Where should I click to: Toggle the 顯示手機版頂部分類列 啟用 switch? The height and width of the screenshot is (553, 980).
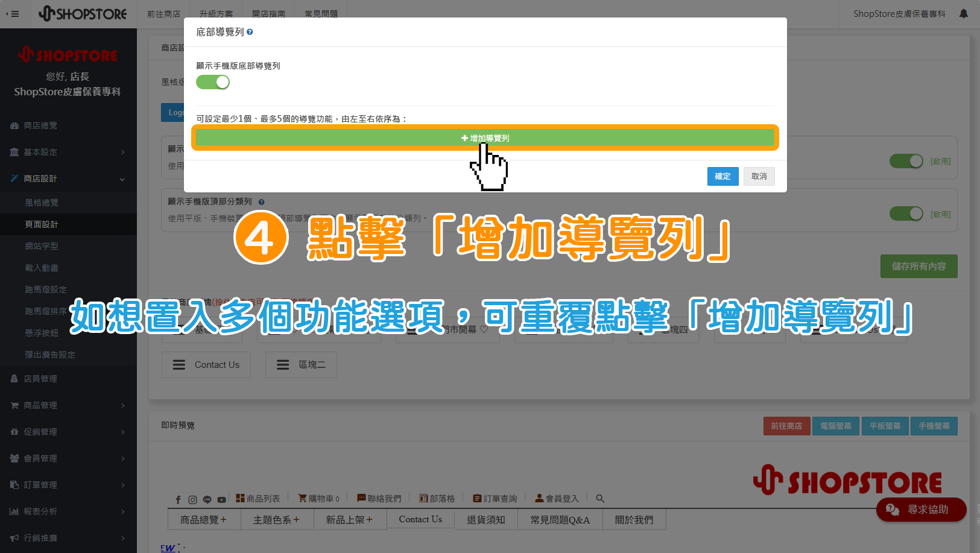[x=906, y=213]
